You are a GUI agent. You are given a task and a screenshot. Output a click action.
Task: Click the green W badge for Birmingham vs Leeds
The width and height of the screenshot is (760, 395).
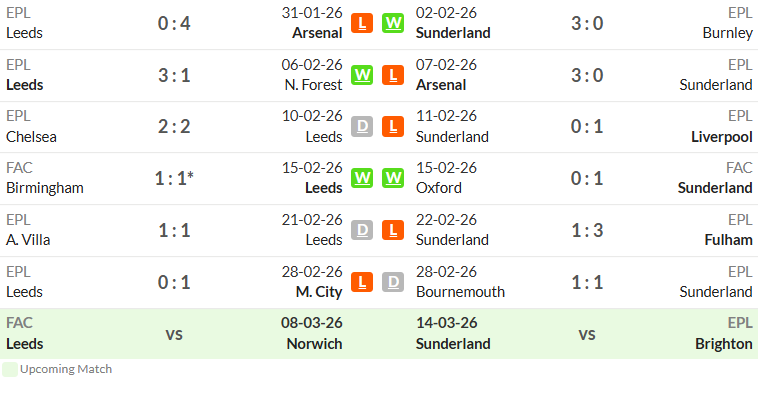(x=362, y=178)
